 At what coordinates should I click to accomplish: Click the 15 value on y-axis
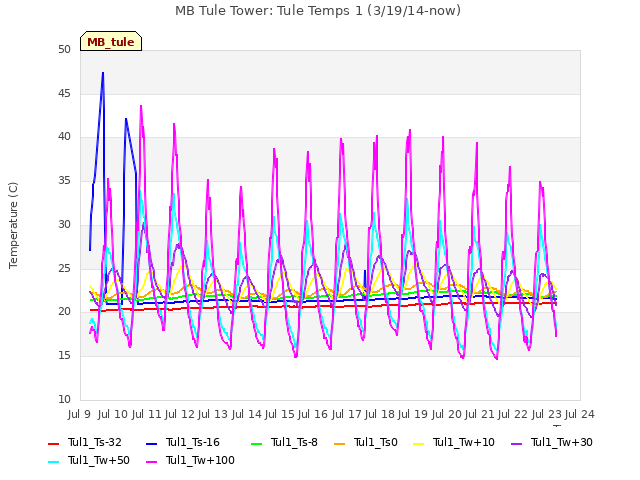click(x=64, y=356)
